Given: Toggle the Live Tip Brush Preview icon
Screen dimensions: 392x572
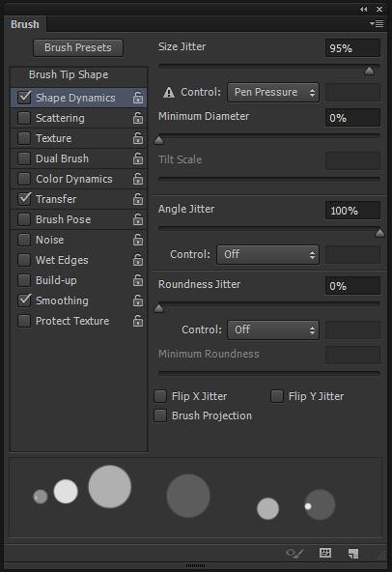Looking at the screenshot, I should [294, 554].
